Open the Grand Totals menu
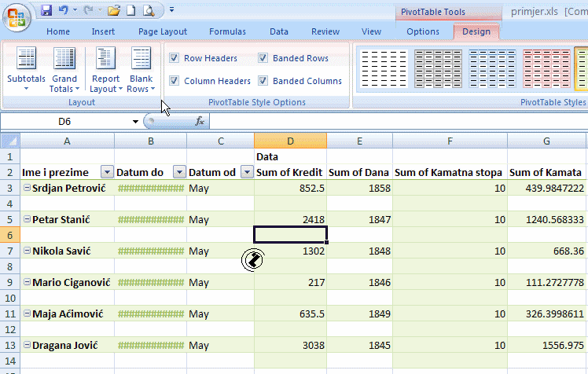The image size is (588, 374). [64, 70]
